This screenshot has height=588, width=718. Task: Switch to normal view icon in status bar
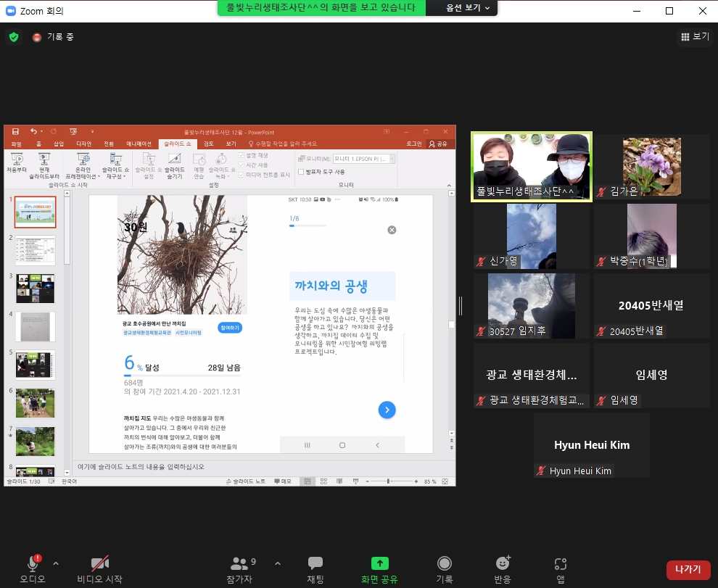tap(308, 481)
